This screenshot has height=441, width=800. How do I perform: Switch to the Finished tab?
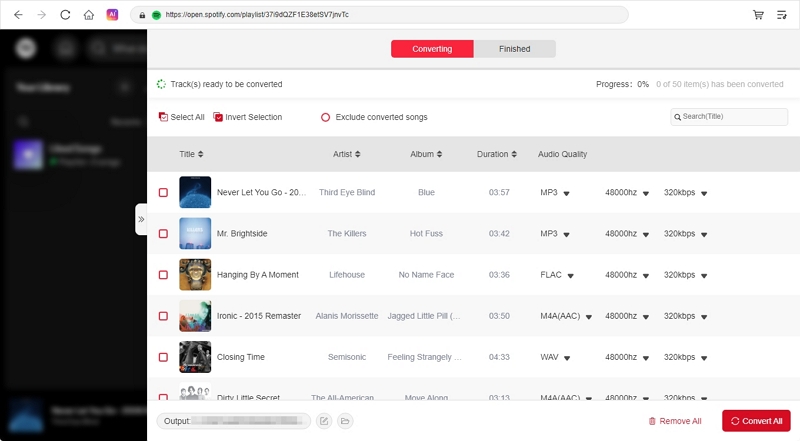(514, 49)
